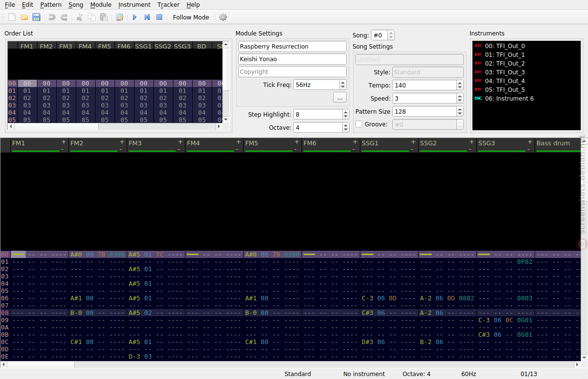Screen dimensions: 588x379
Task: Select instrument 00: TFI_Out_0
Action: (x=504, y=46)
